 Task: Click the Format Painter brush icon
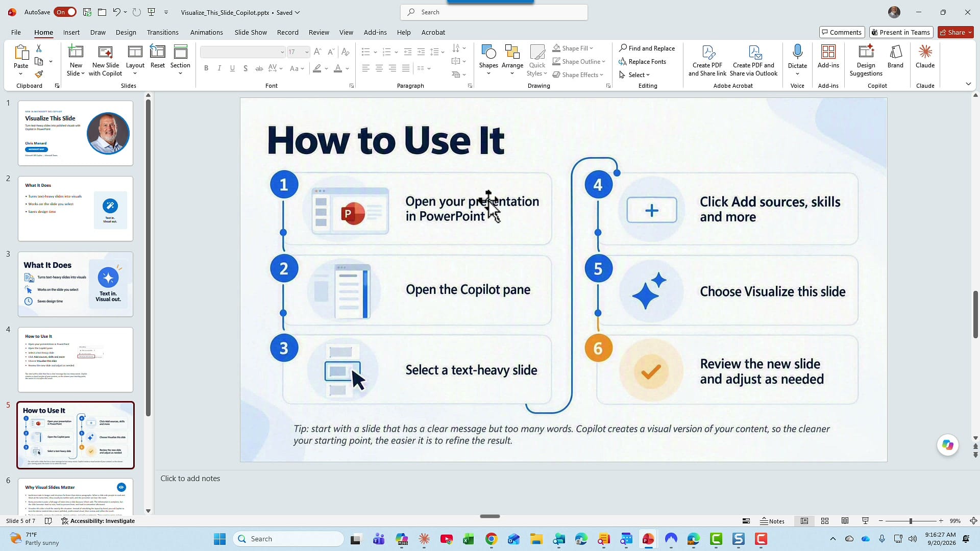39,74
